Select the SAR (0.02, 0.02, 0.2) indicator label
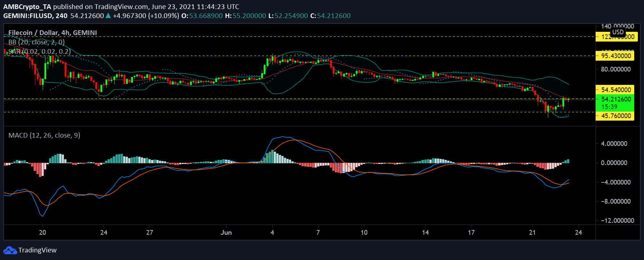 [x=40, y=51]
